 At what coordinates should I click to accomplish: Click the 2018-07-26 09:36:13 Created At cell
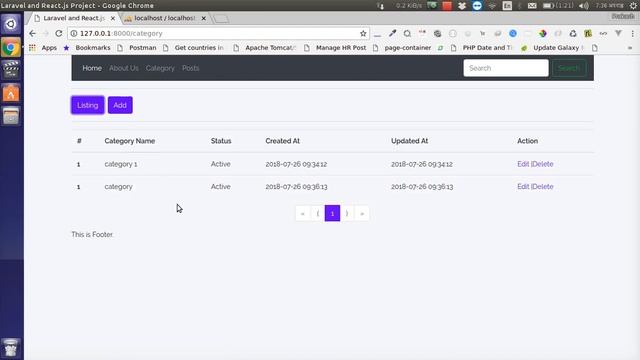click(296, 187)
